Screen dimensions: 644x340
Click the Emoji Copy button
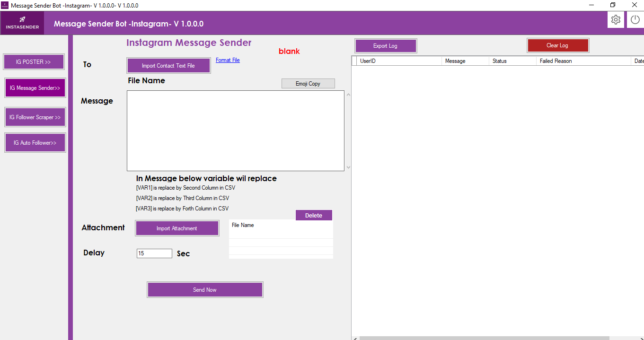pos(308,84)
